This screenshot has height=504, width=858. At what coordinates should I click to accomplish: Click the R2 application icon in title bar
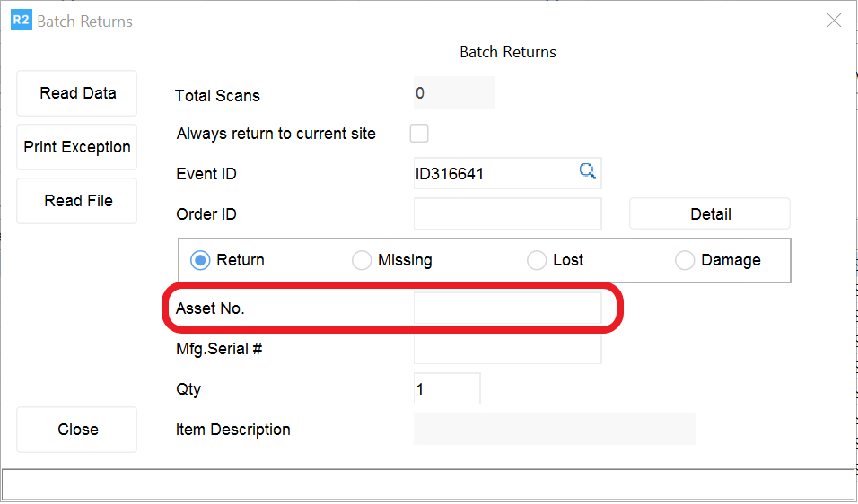tap(21, 21)
